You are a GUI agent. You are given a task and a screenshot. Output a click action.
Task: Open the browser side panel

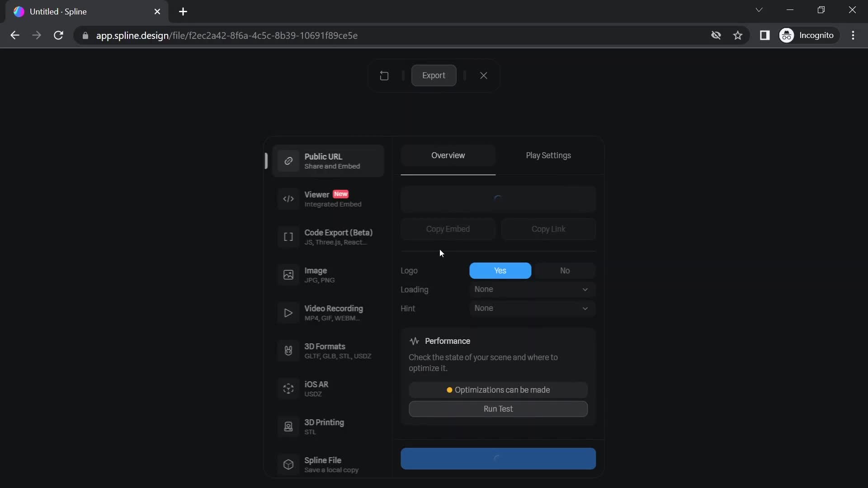[x=764, y=35]
